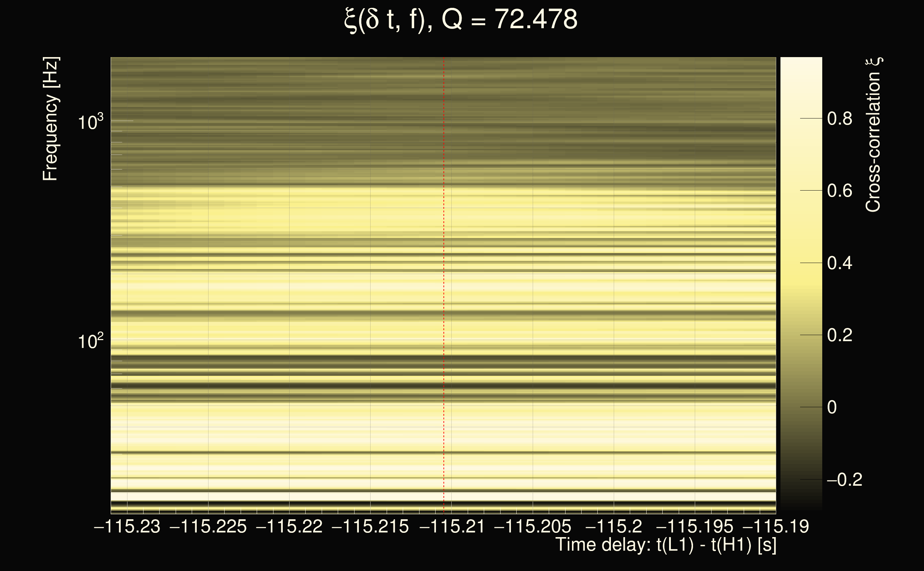The width and height of the screenshot is (924, 571).
Task: Click the Time delay t(L1) - t(H1) axis label
Action: 666,545
